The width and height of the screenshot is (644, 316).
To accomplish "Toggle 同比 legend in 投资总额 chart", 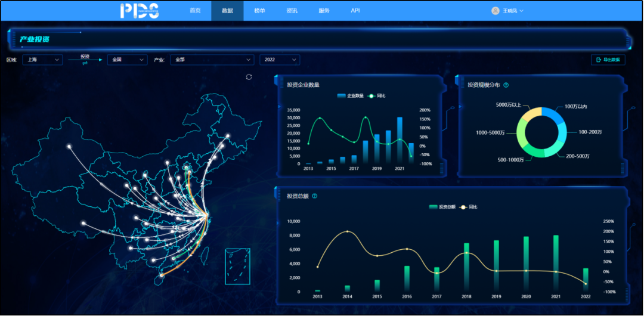I will [468, 207].
